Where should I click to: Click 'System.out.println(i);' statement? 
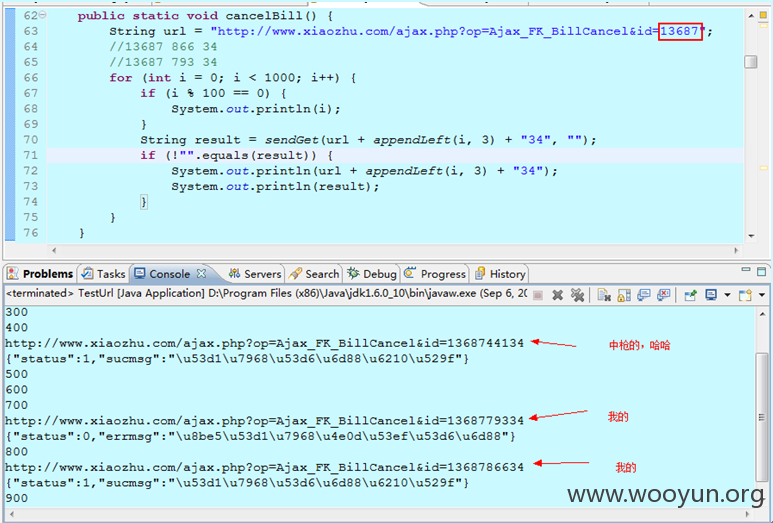click(x=256, y=109)
